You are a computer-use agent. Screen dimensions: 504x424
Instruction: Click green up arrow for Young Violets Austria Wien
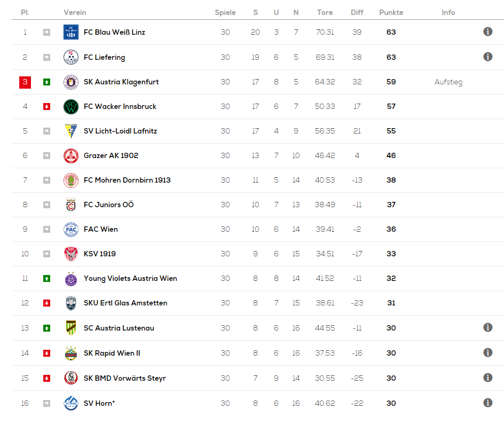click(x=46, y=278)
